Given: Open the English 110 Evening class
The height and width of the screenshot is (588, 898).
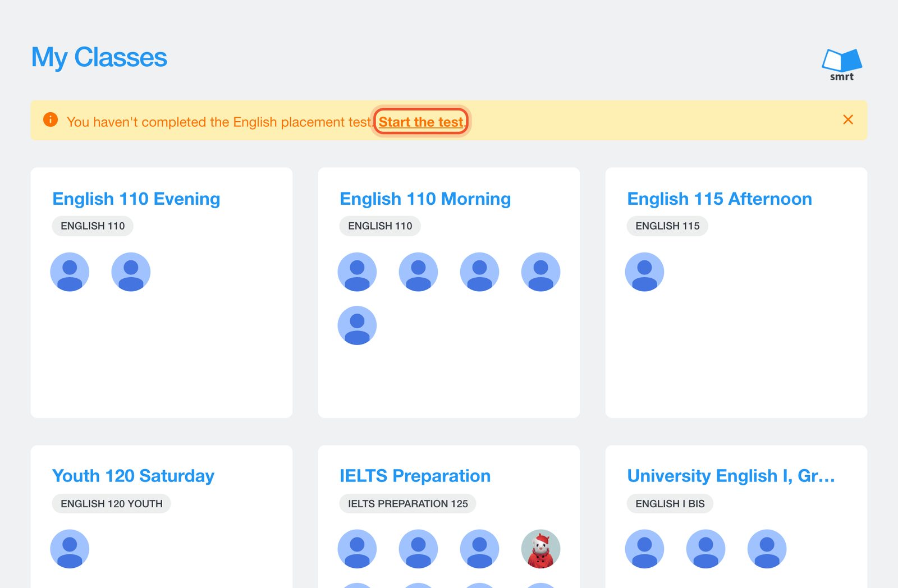Looking at the screenshot, I should (136, 199).
